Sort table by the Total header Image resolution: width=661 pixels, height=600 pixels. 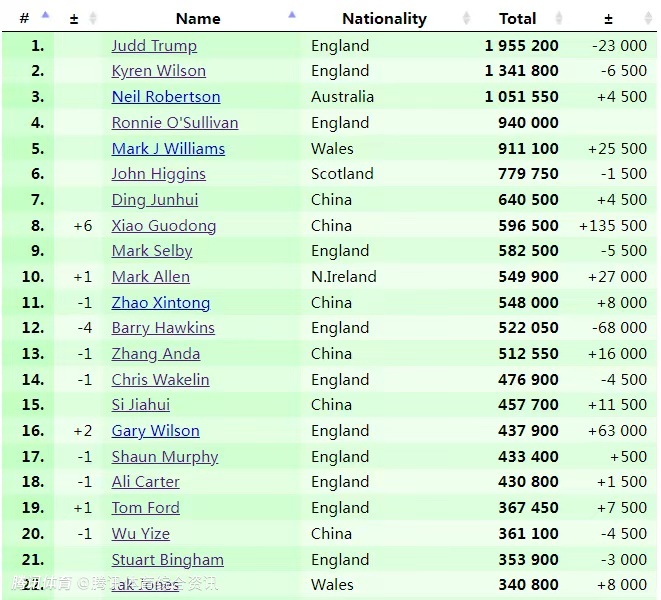tap(517, 18)
